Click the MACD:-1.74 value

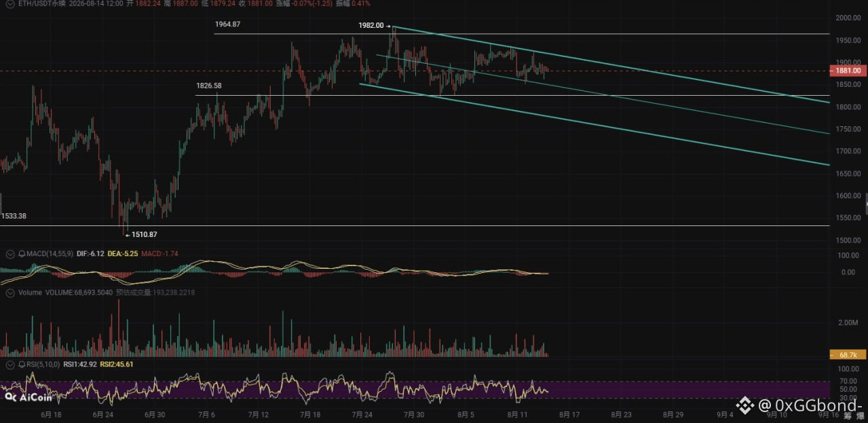[161, 254]
